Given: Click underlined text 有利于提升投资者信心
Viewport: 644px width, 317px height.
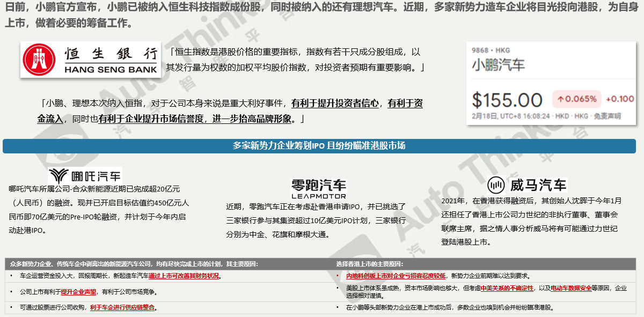Looking at the screenshot, I should [x=335, y=104].
